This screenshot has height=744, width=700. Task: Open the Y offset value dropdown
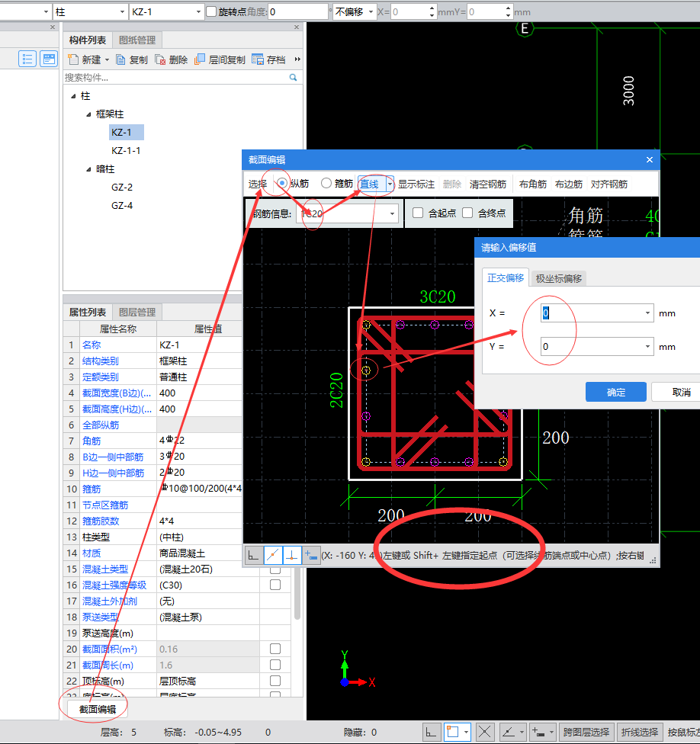pyautogui.click(x=647, y=347)
